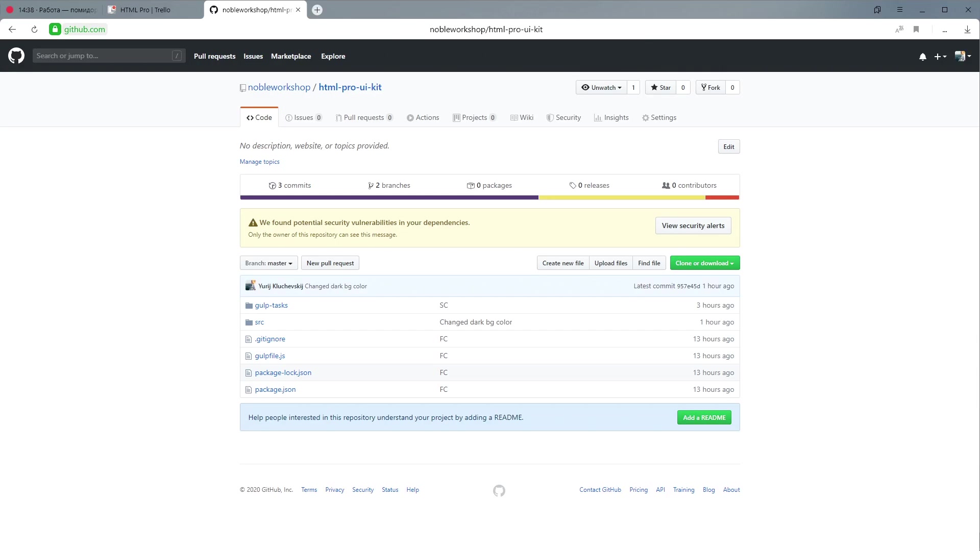This screenshot has width=980, height=551.
Task: Click Add a README button
Action: [x=704, y=417]
